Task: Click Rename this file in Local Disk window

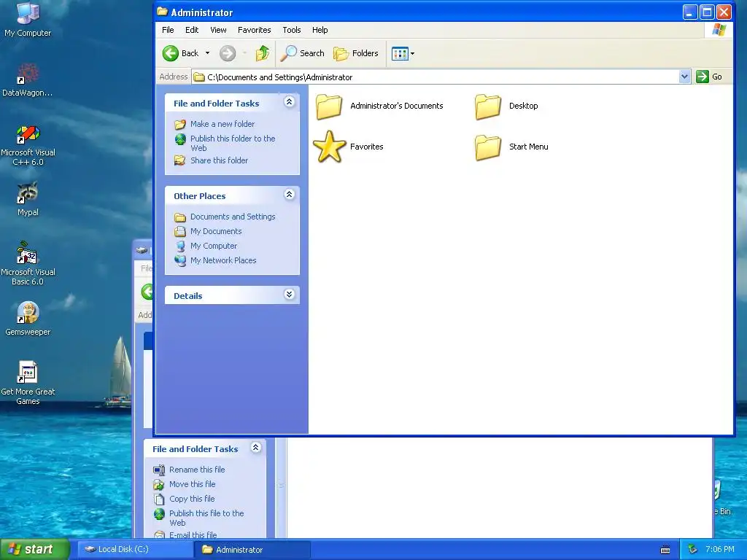Action: pos(197,470)
